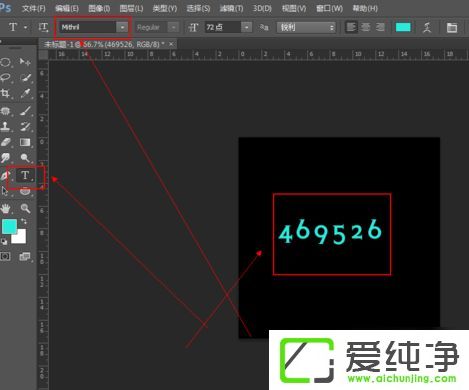The image size is (469, 390).
Task: Select the Spot Healing Brush tool
Action: (x=6, y=110)
